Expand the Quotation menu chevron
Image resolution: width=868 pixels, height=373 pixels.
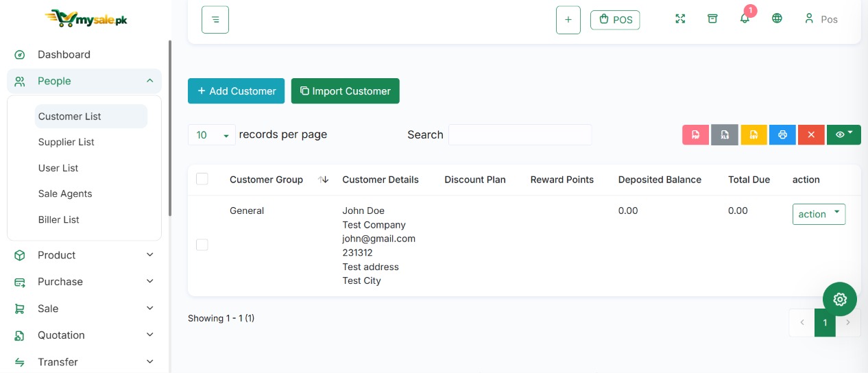tap(149, 335)
